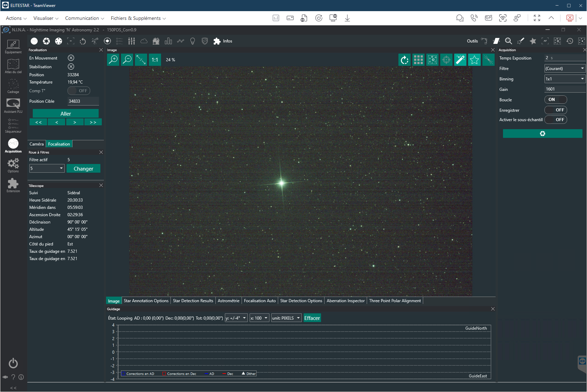The image size is (587, 392).
Task: Zoom in on the image with magnifier plus
Action: coord(113,60)
